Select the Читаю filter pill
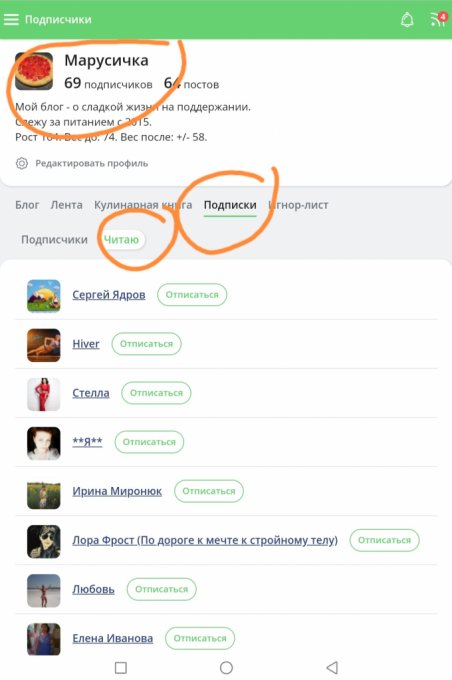 pyautogui.click(x=121, y=239)
